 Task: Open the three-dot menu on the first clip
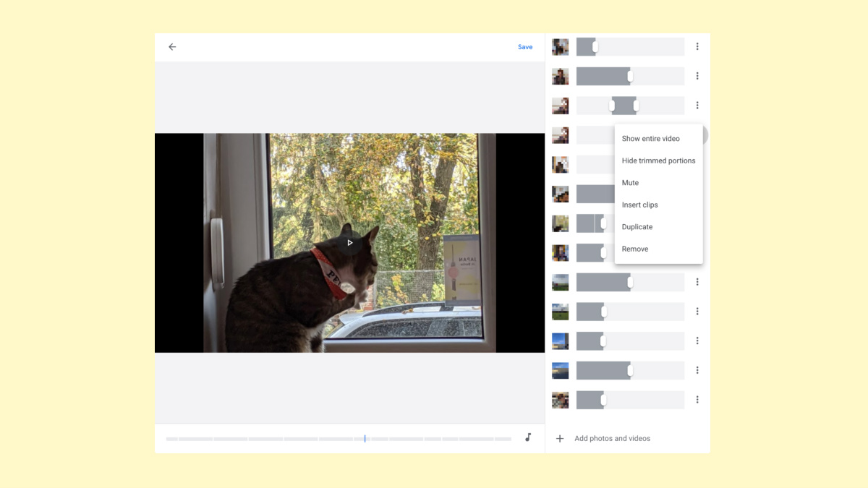(x=697, y=46)
